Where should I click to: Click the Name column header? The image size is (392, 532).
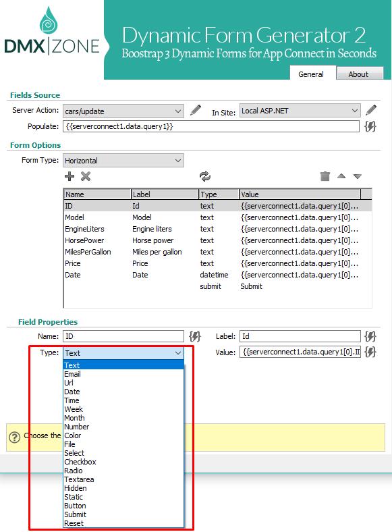pyautogui.click(x=97, y=194)
